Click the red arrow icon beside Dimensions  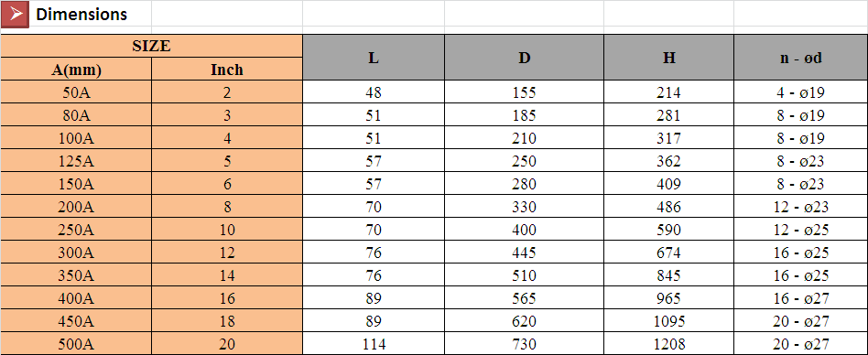15,14
